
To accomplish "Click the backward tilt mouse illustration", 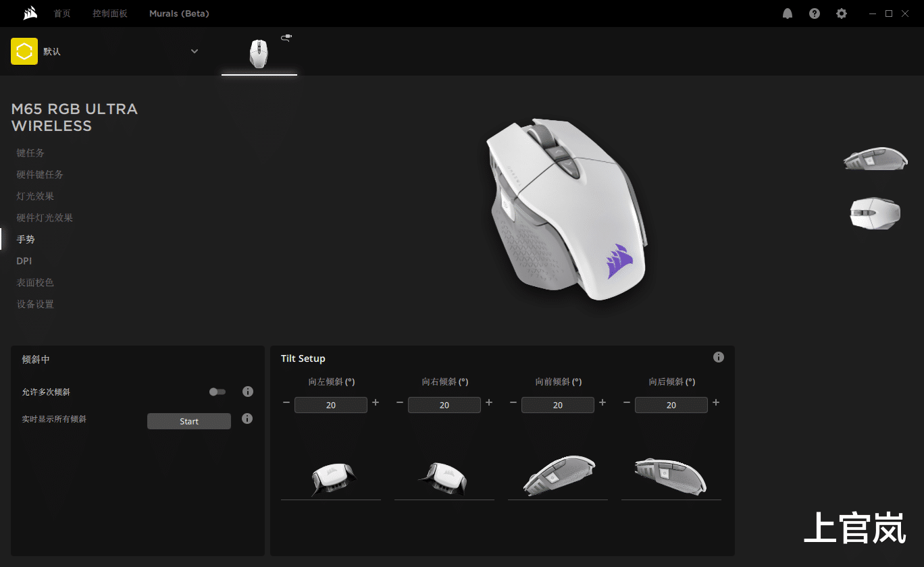I will 671,476.
